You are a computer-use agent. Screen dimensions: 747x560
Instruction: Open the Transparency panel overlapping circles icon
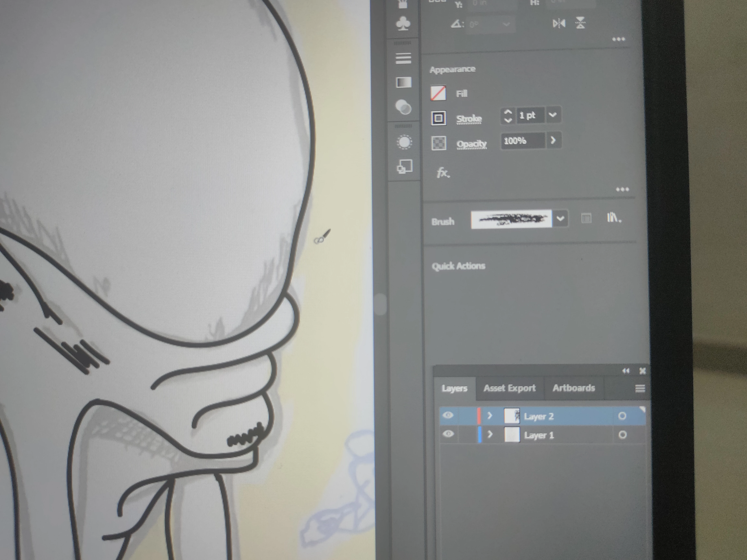(403, 107)
